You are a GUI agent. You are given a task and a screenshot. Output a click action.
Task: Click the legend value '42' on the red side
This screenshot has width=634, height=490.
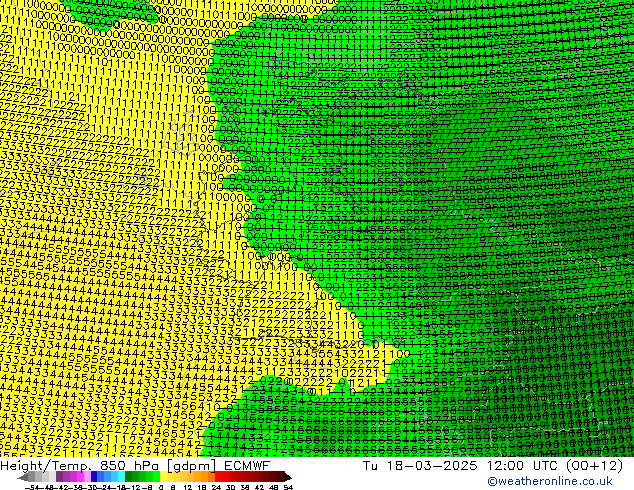(259, 487)
